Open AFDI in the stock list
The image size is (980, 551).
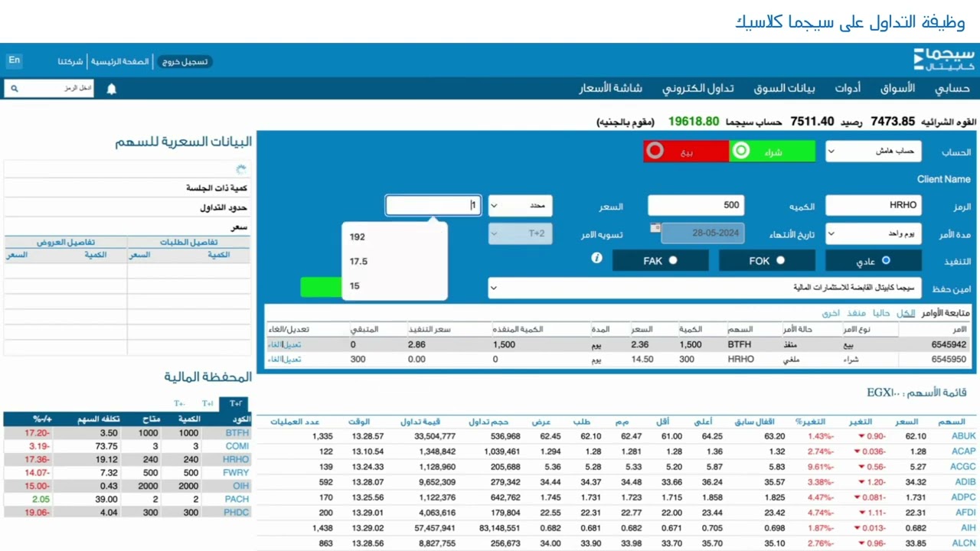coord(965,513)
